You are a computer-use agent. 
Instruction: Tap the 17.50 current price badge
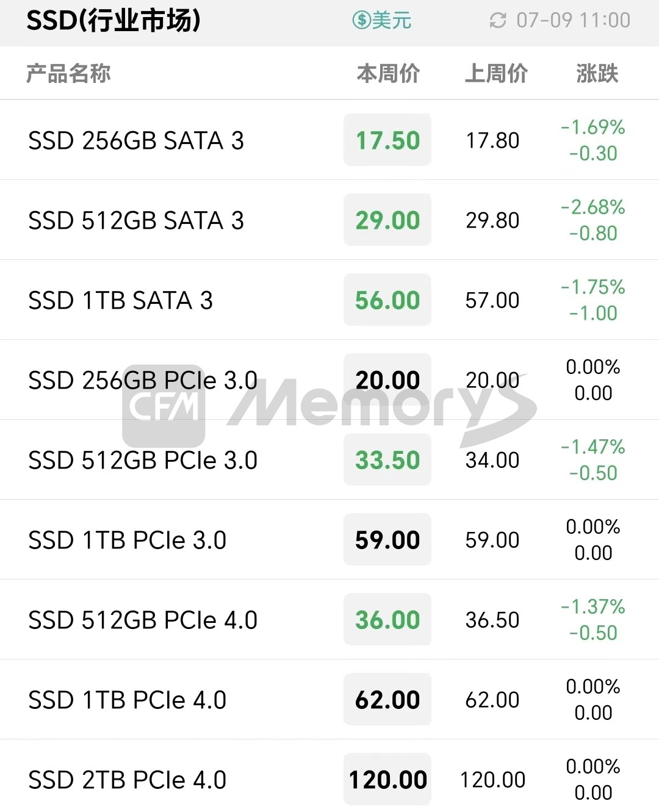(387, 140)
